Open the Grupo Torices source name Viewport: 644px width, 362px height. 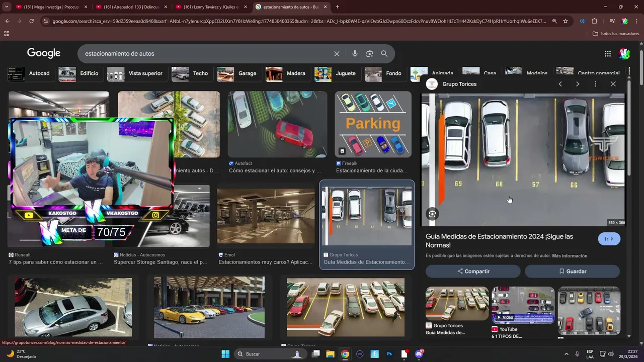[x=459, y=84]
